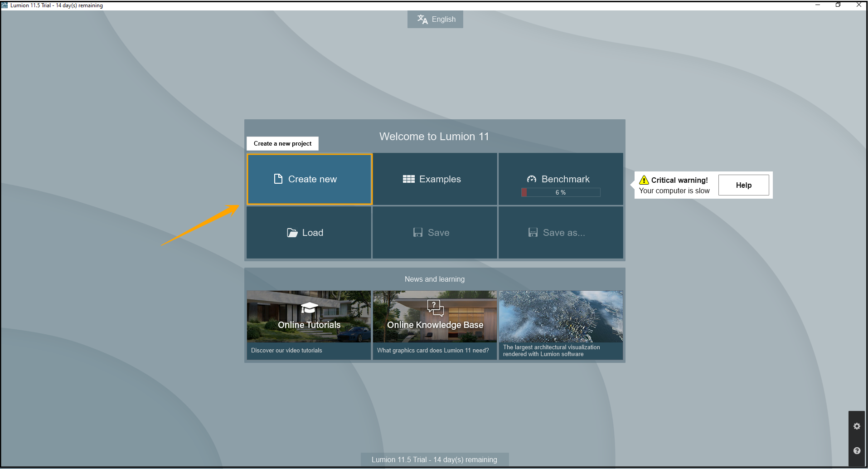Click the language translate icon
The image size is (868, 469).
pyautogui.click(x=422, y=19)
